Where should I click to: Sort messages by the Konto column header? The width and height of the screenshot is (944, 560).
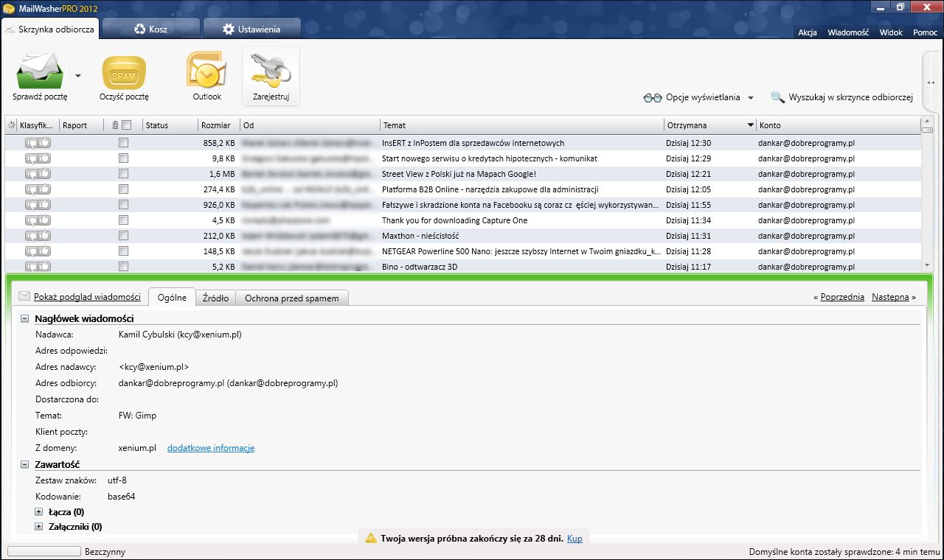pos(839,125)
